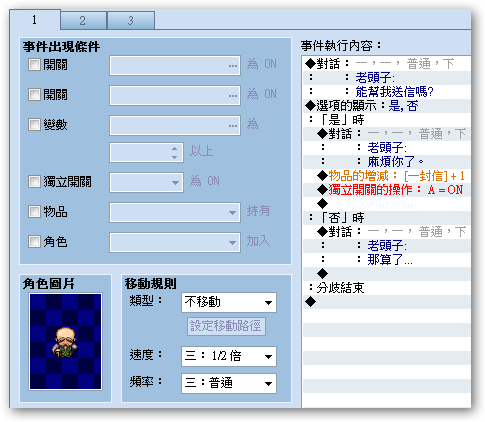
Task: Select the 物品的增減：[一封信] + 1 command
Action: pos(387,176)
